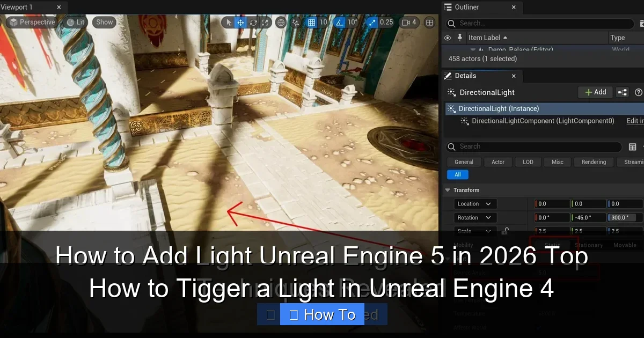Click the surface snapping icon
644x338 pixels.
click(296, 23)
